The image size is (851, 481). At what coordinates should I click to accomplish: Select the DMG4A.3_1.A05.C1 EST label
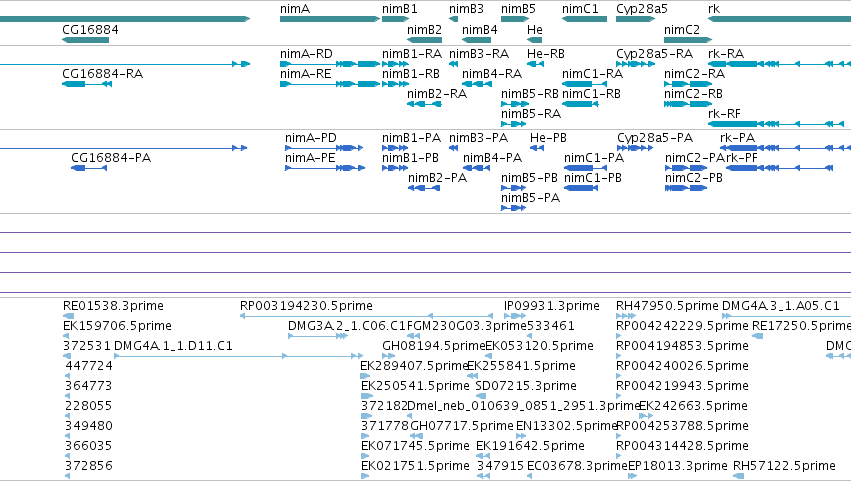tap(780, 306)
